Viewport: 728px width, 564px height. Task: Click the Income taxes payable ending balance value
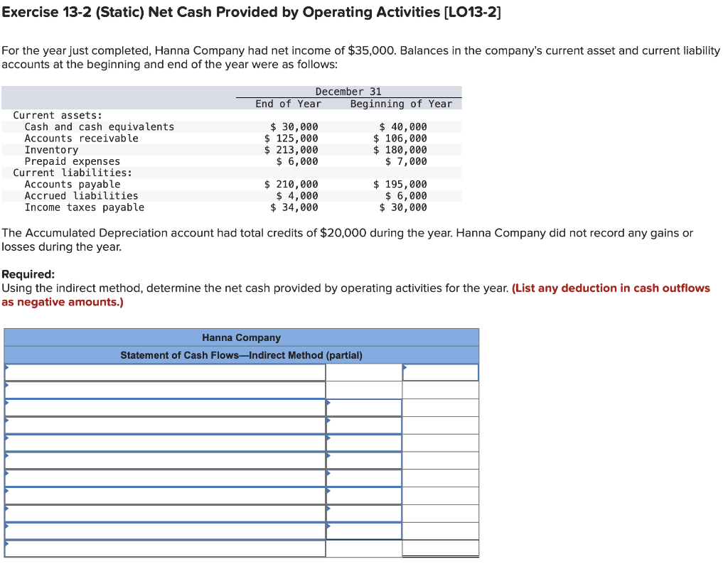pos(294,207)
